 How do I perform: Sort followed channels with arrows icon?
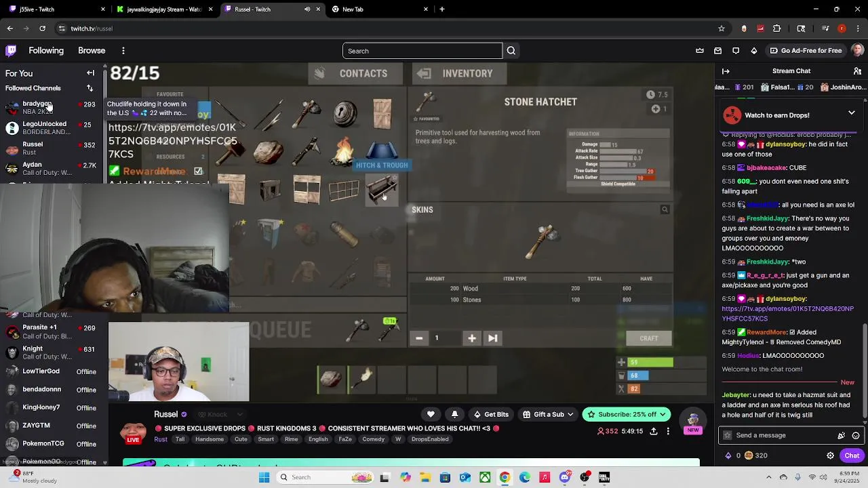point(90,88)
